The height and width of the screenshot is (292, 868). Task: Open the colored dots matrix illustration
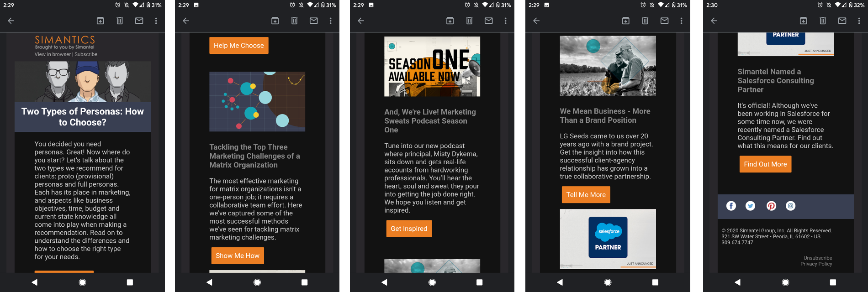[257, 101]
